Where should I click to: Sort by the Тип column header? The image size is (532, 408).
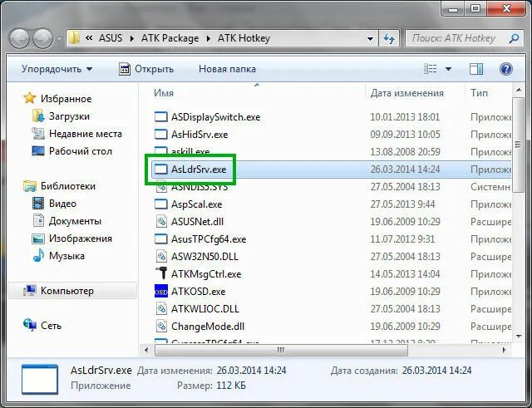point(479,93)
